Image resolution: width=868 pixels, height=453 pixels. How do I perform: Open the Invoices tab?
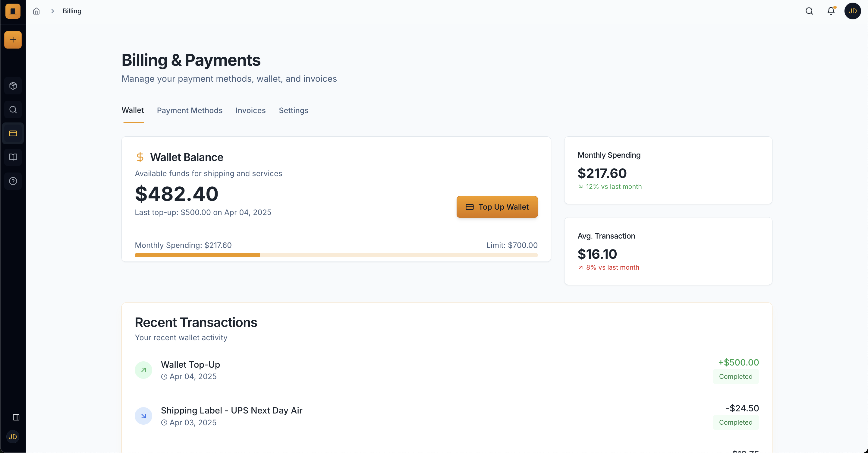click(x=250, y=110)
